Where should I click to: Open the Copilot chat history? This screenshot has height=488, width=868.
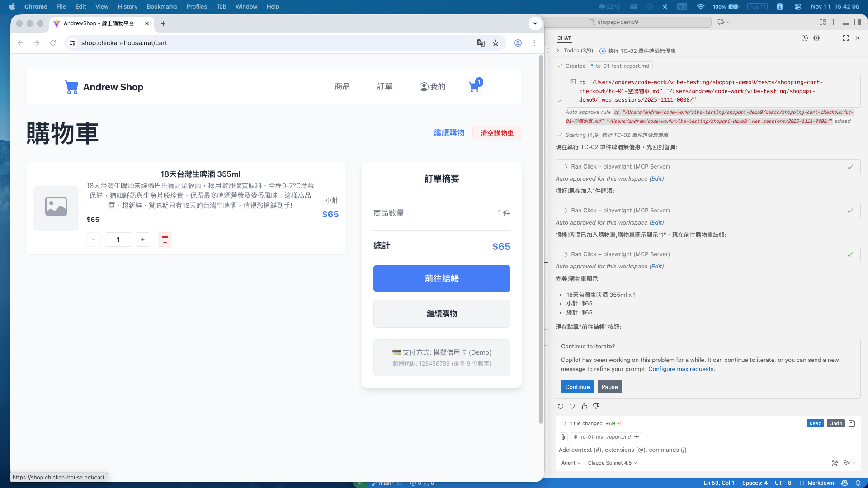[x=804, y=38]
